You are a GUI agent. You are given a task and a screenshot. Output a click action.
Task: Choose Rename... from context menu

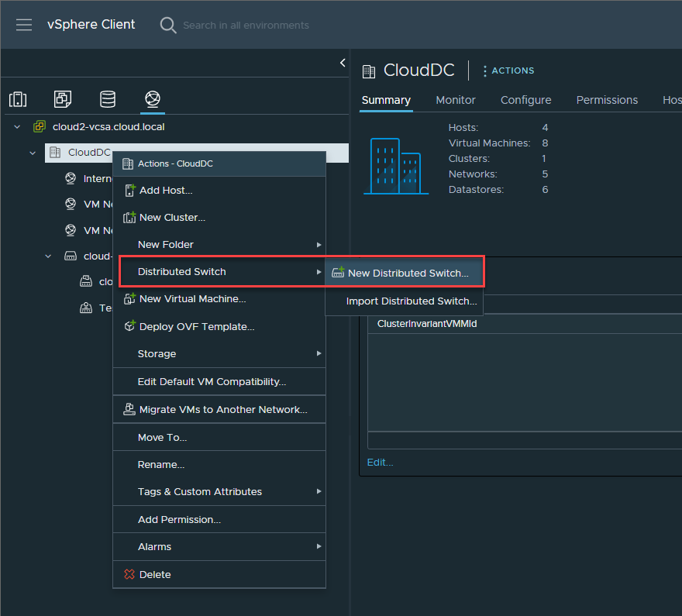(x=219, y=464)
